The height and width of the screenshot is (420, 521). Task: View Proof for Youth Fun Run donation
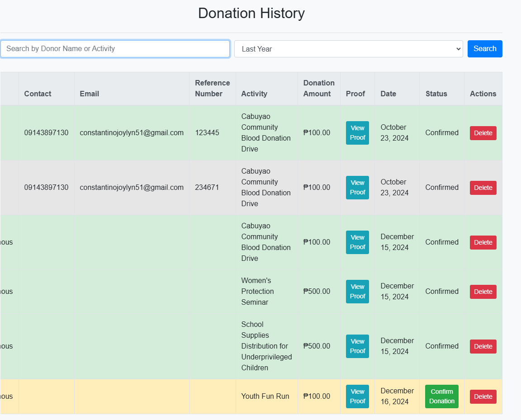click(x=358, y=396)
